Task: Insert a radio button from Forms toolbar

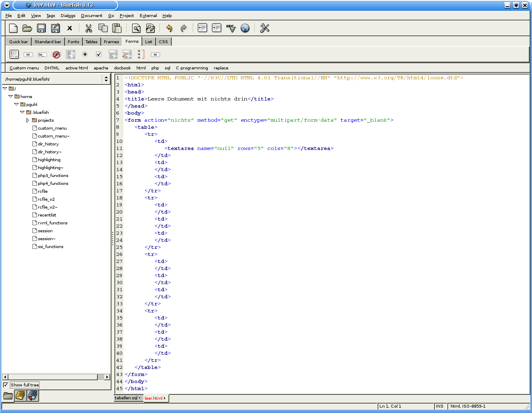Action: pos(85,54)
